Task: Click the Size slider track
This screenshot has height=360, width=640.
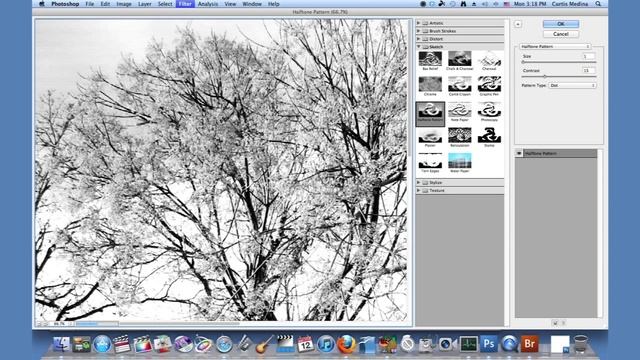Action: pyautogui.click(x=559, y=62)
